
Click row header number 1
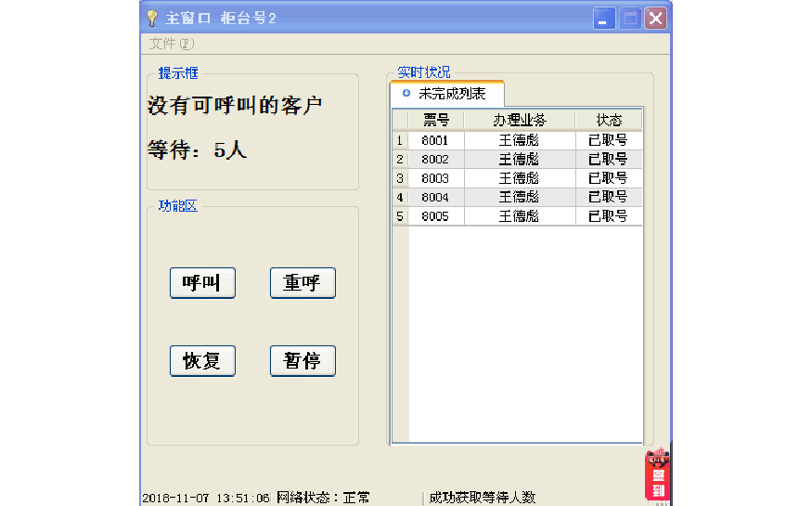(400, 140)
